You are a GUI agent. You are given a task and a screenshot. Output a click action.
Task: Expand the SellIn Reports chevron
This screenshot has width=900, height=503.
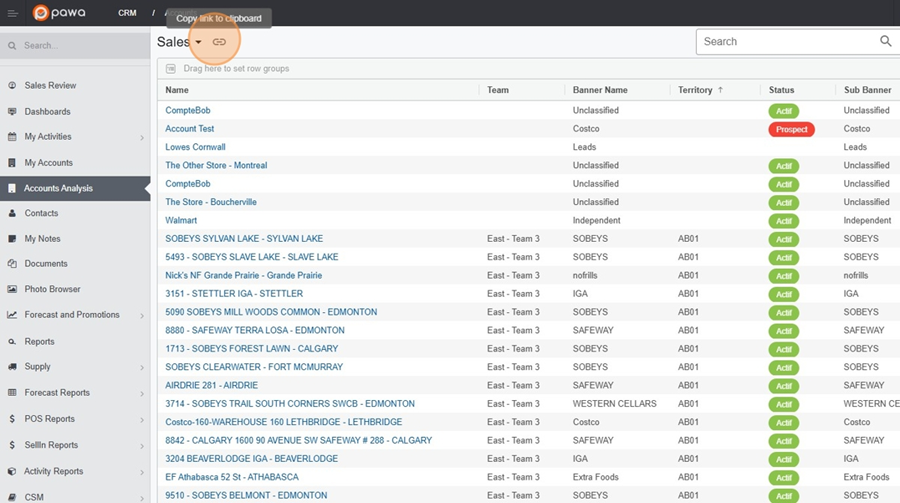(142, 446)
